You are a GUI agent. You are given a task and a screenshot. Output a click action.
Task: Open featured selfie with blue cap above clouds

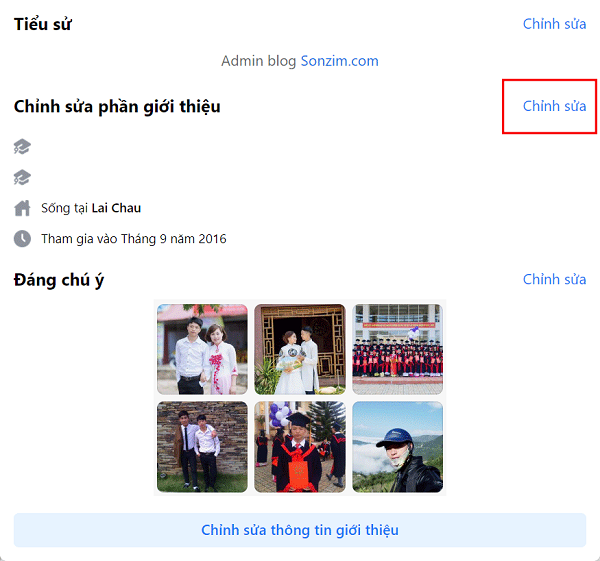pyautogui.click(x=398, y=447)
